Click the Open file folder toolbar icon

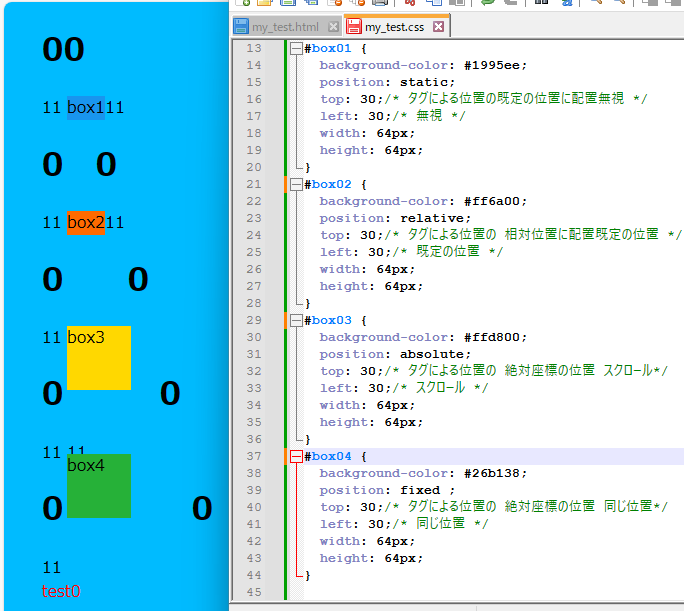point(264,2)
